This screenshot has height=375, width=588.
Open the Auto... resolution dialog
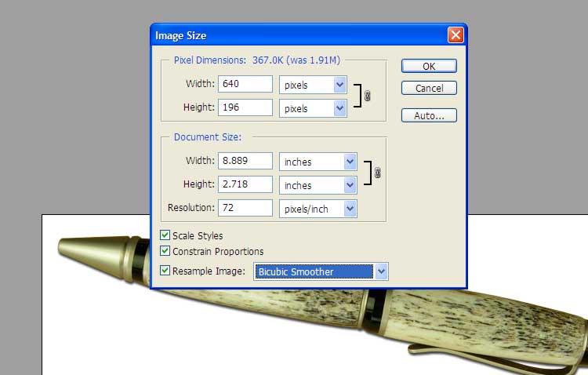coord(429,115)
